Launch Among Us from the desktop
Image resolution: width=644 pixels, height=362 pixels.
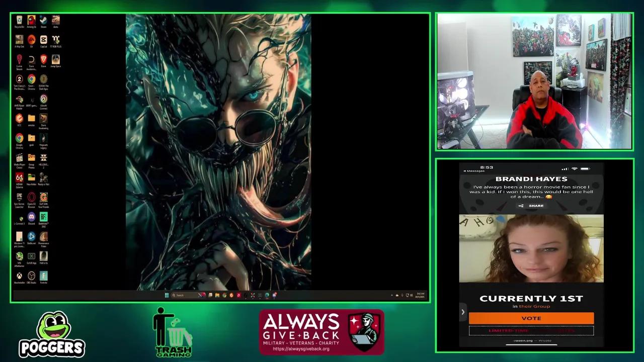31,21
